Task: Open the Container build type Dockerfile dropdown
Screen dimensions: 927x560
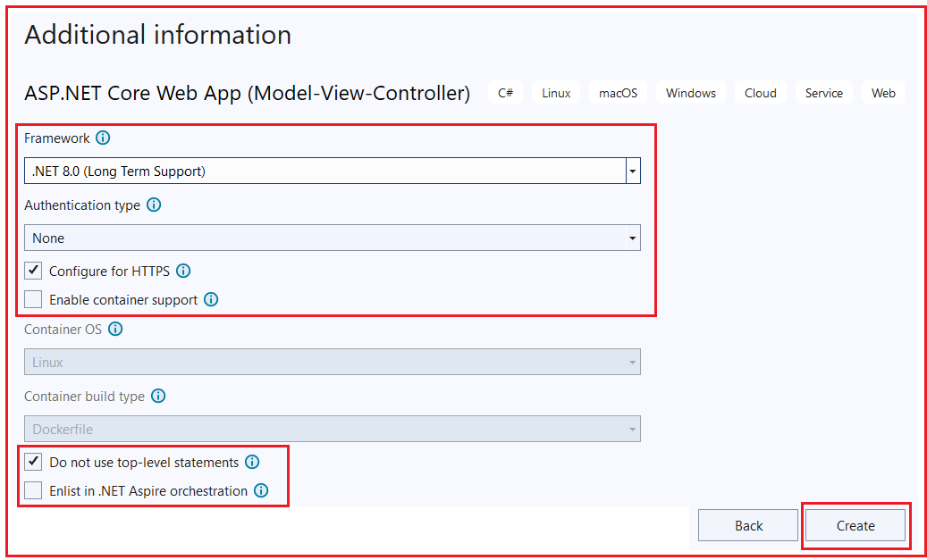Action: 333,430
